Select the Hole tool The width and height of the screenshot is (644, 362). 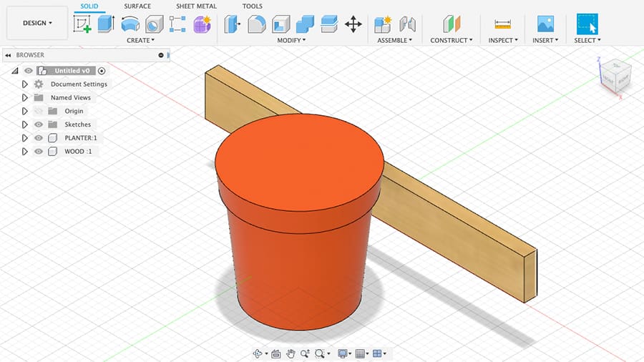click(x=154, y=24)
